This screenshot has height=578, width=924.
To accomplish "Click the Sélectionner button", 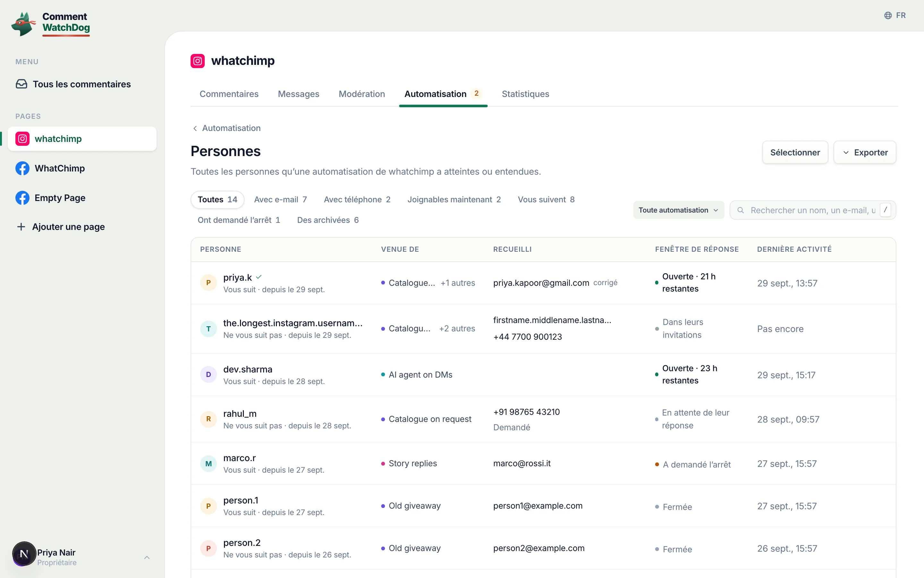I will (x=795, y=153).
